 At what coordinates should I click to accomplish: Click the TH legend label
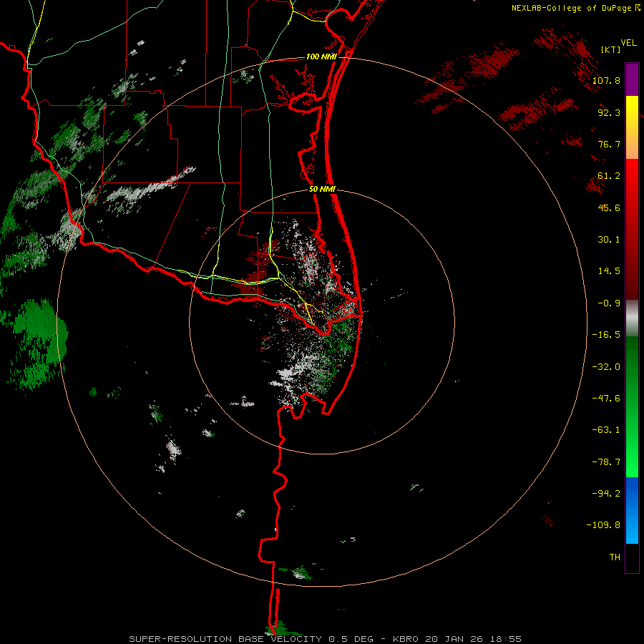615,557
